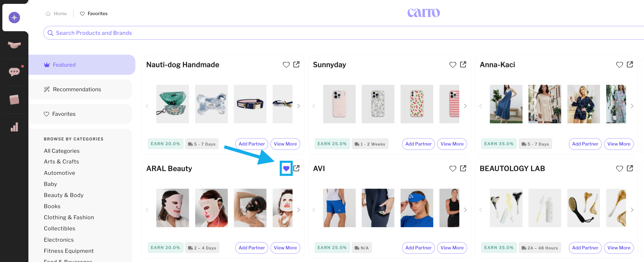Click View More for Anna-Kaci
Screen dimensions: 644x262
tap(619, 144)
